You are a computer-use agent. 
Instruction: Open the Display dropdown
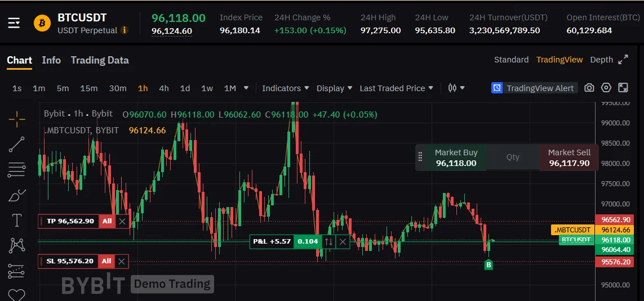334,88
